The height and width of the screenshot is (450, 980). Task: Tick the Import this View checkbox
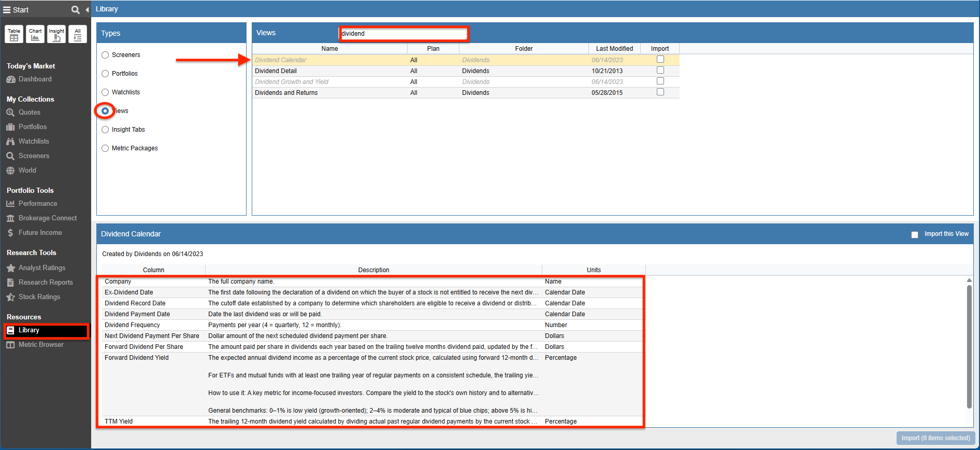(x=915, y=234)
